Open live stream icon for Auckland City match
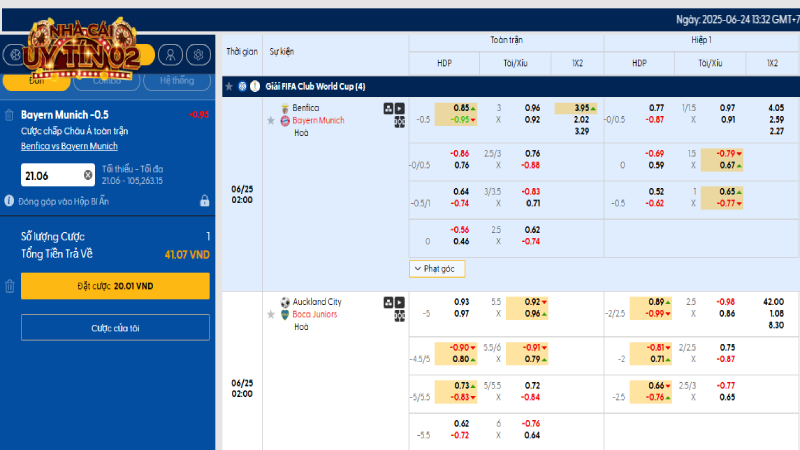800x450 pixels. click(399, 302)
